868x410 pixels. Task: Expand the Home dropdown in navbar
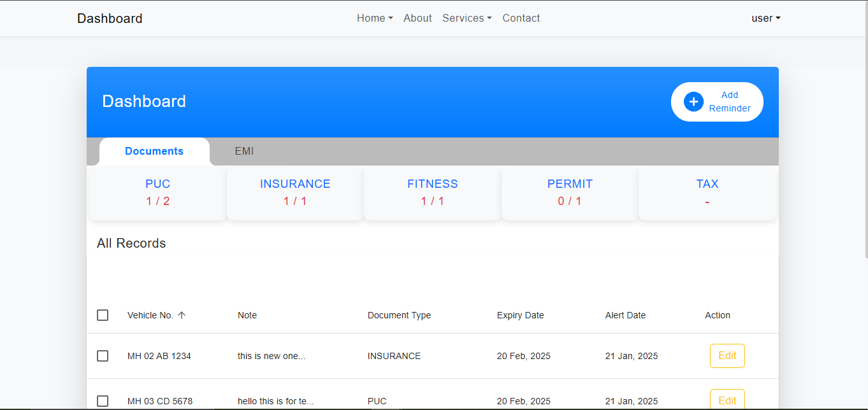(375, 18)
